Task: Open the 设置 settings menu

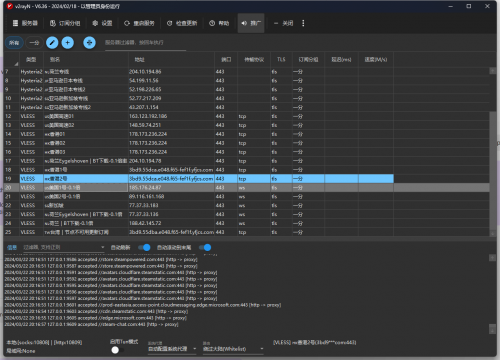Action: 102,23
